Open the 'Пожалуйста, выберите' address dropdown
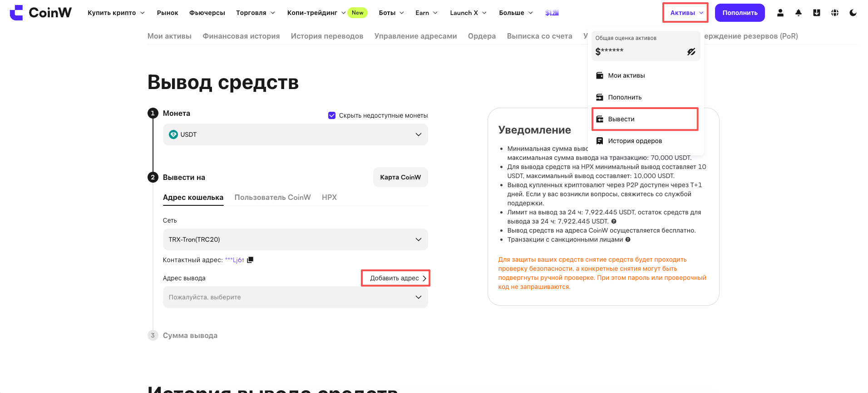 (x=295, y=297)
